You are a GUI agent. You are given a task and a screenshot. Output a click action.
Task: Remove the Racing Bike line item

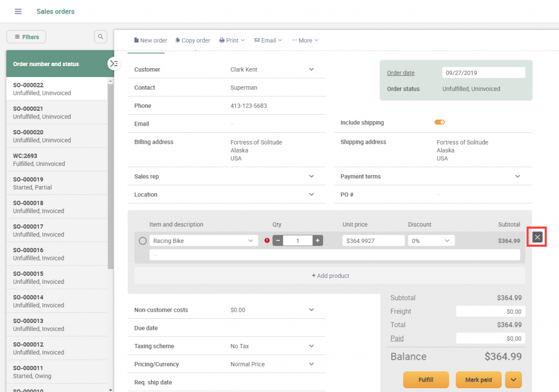[x=537, y=237]
